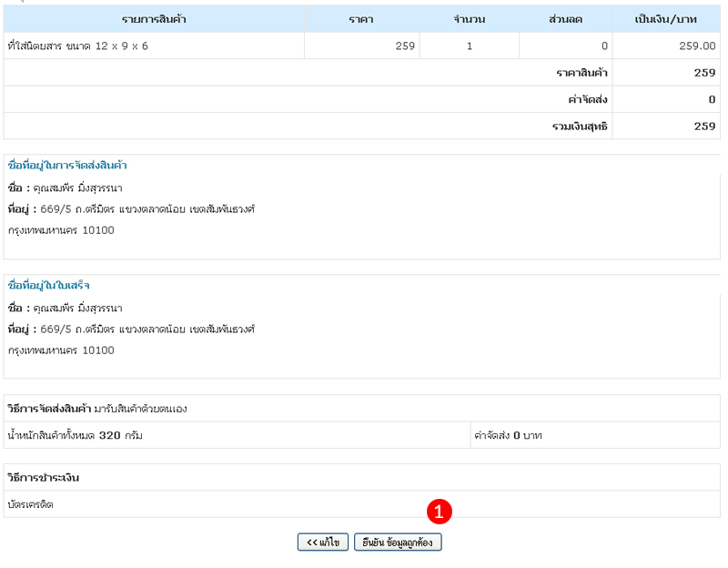This screenshot has width=728, height=568.
Task: Click the red number 1 marker
Action: click(x=440, y=512)
